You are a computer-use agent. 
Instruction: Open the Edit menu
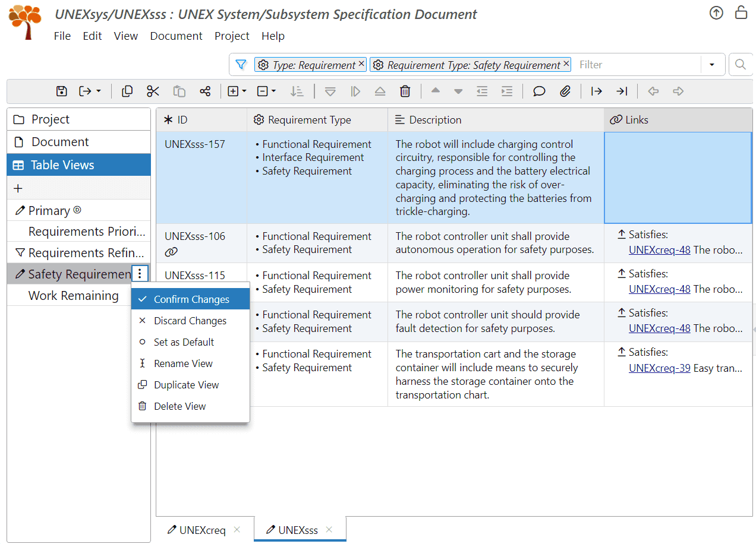[x=93, y=36]
